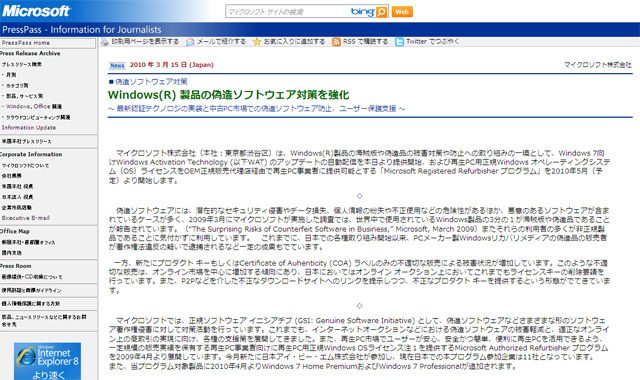Open 画像提供・CD収録について in the sidebar

(x=32, y=277)
